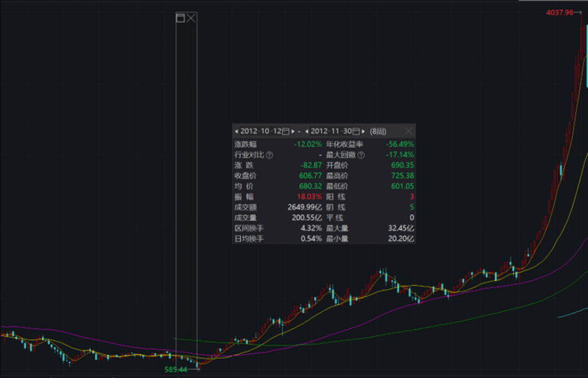Close the selected range box on chart
588x378 pixels.
pos(191,18)
